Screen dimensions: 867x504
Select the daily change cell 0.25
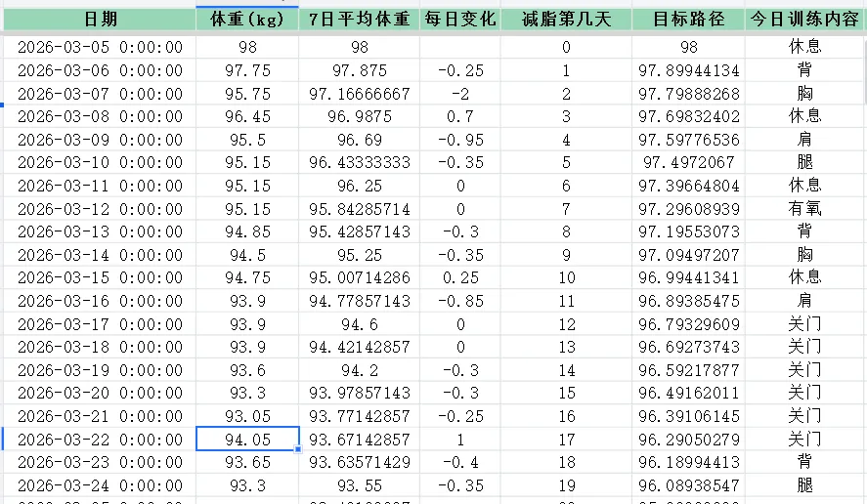[460, 277]
